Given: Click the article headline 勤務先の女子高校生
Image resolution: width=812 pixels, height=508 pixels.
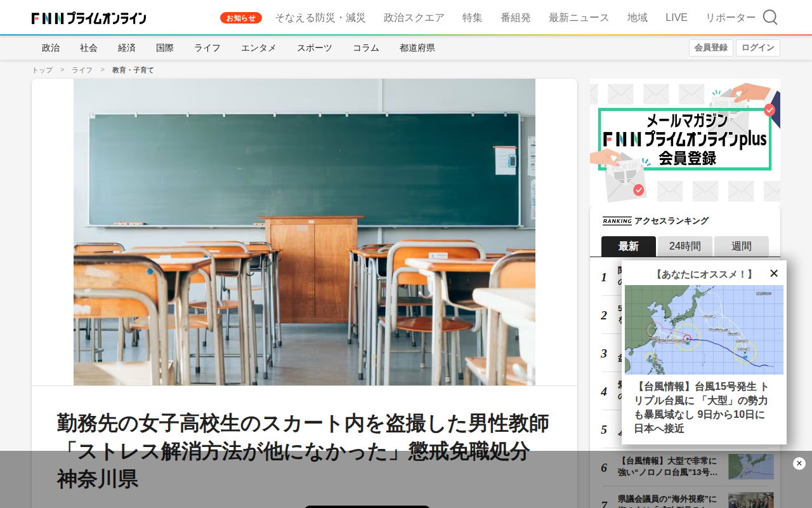Looking at the screenshot, I should pyautogui.click(x=303, y=451).
